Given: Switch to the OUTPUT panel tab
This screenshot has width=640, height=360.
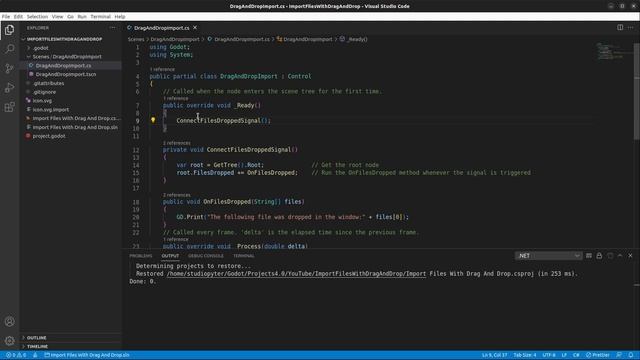Looking at the screenshot, I should [x=170, y=256].
